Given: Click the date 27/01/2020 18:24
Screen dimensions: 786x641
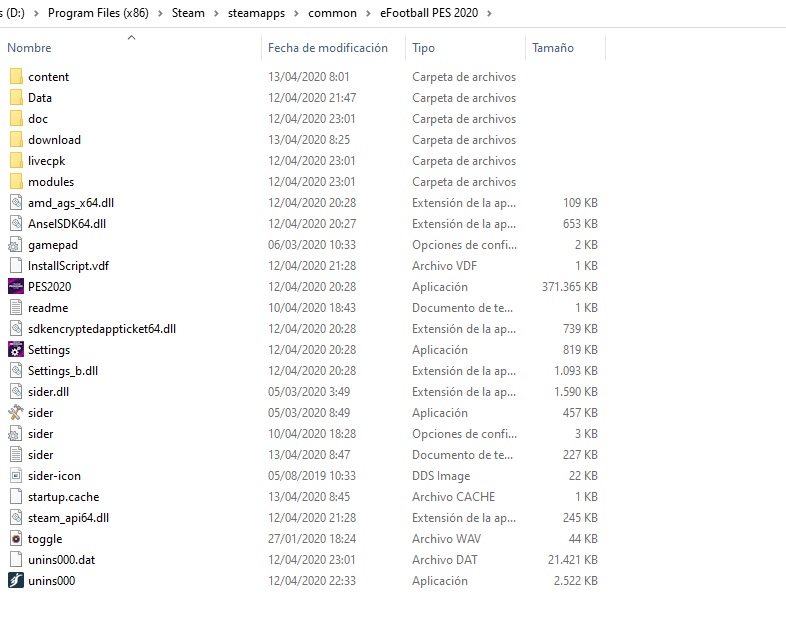Looking at the screenshot, I should (x=312, y=539).
